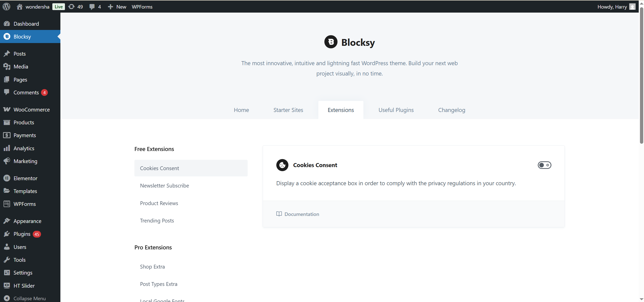Screen dimensions: 644x302
Task: Click the Cookies Consent cookie icon
Action: pyautogui.click(x=282, y=165)
